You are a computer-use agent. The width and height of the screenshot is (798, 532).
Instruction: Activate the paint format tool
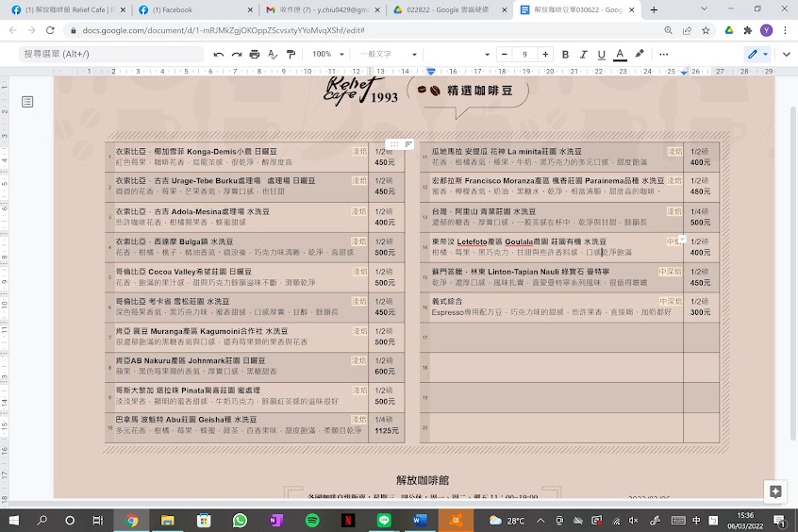click(x=291, y=54)
